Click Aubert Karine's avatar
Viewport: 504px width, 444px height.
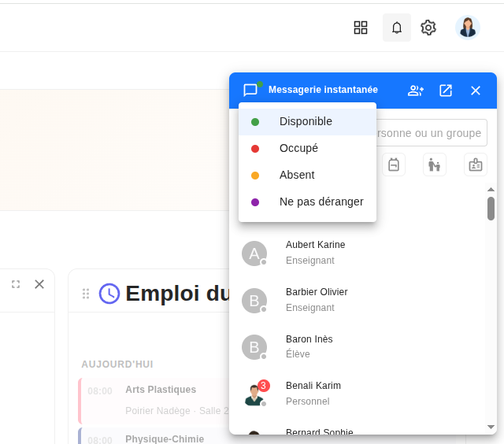254,253
